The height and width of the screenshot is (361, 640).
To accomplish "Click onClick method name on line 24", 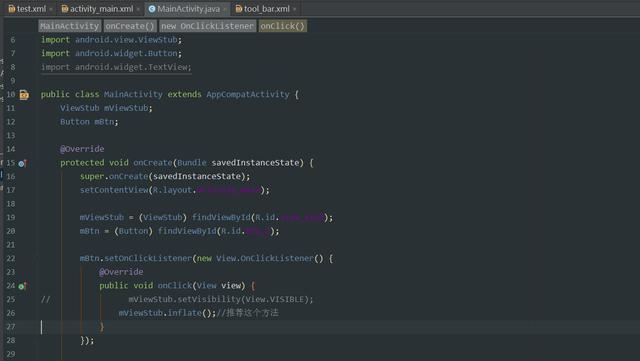I will point(175,286).
